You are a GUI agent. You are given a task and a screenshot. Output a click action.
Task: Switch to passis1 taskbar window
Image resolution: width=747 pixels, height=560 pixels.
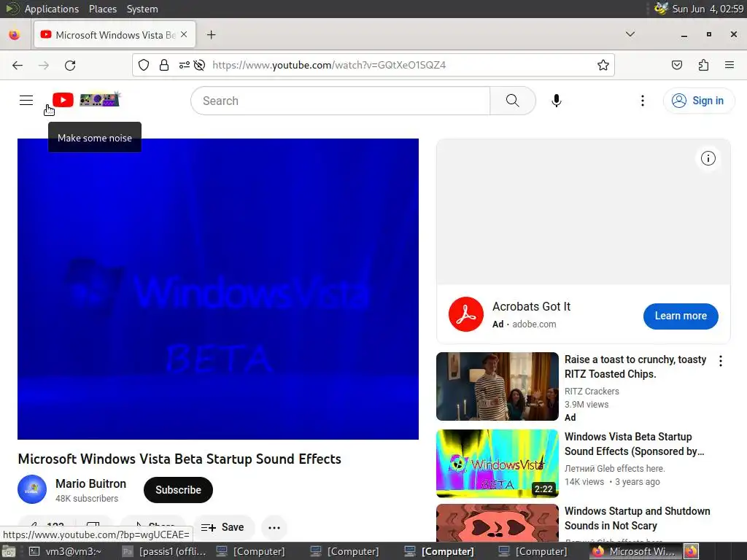point(164,551)
